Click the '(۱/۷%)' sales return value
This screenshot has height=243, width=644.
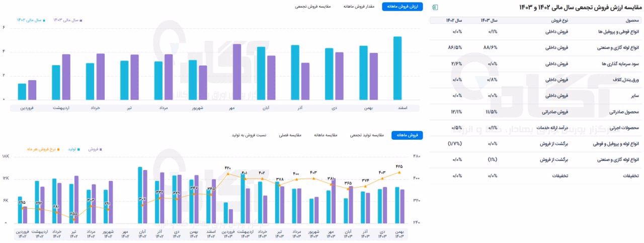click(x=455, y=144)
